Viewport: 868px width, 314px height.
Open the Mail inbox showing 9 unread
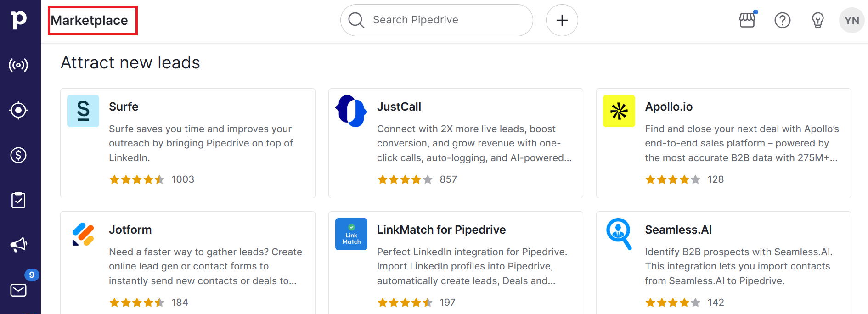[x=18, y=290]
